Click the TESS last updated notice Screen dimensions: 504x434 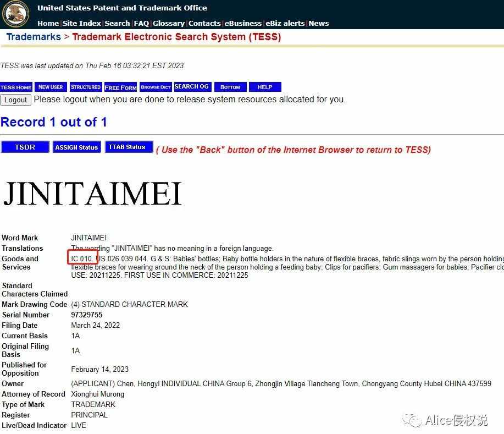pos(92,65)
